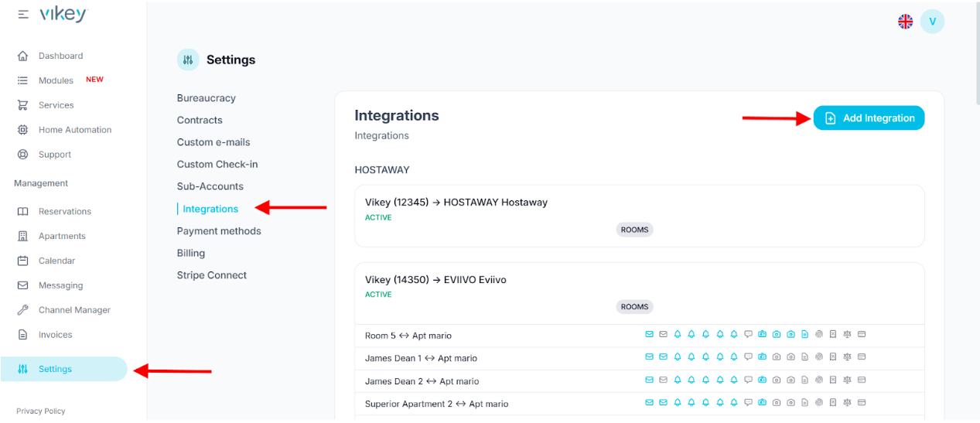Click ROOMS badge under Hostaway integration
Viewport: 980px width, 423px height.
(x=635, y=230)
